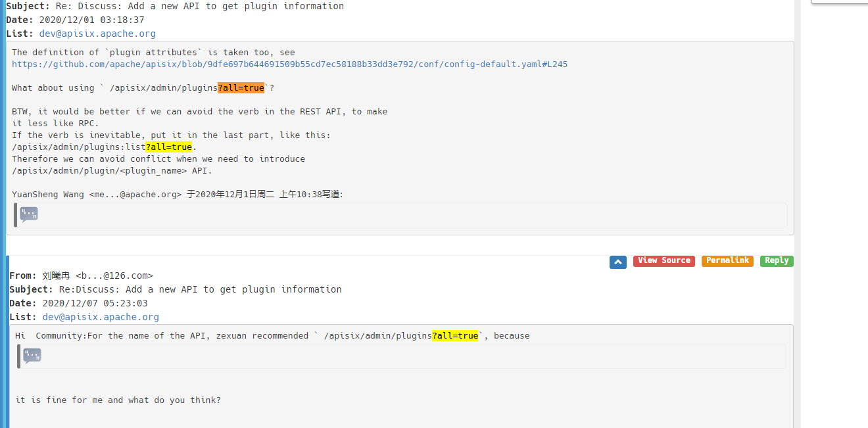
Task: Open dev@apisix.apache.org list link in second email
Action: 101,317
